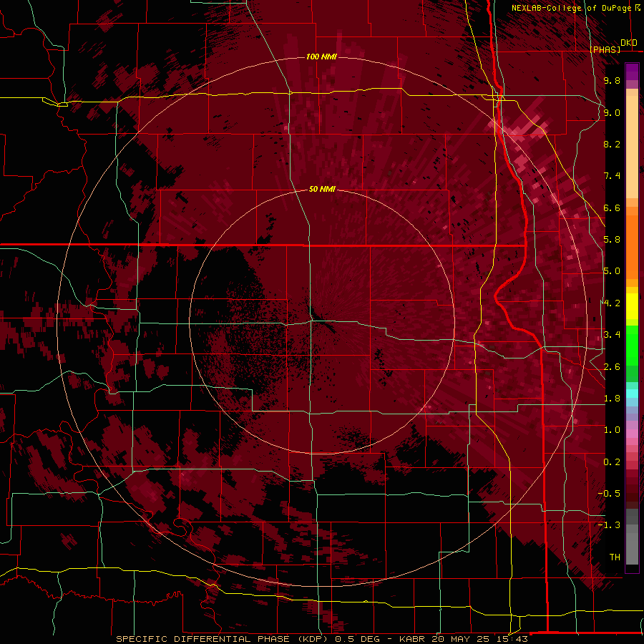Screen dimensions: 644x644
Task: Click the 100 NMI range ring label
Action: (x=321, y=57)
